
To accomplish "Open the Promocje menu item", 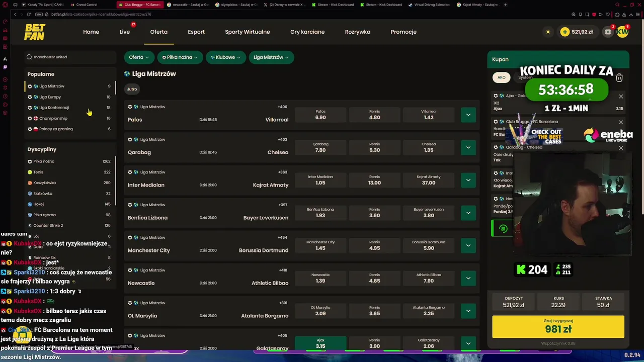I will click(x=404, y=32).
